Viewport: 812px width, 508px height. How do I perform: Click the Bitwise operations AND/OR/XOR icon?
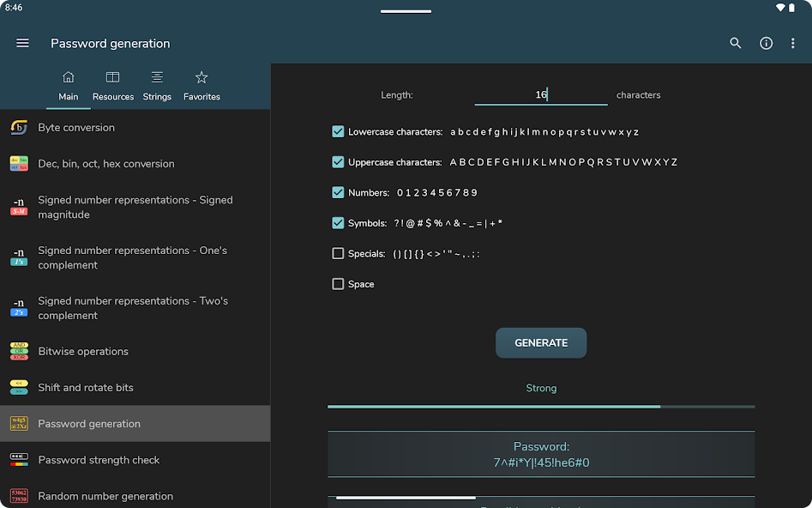tap(19, 351)
